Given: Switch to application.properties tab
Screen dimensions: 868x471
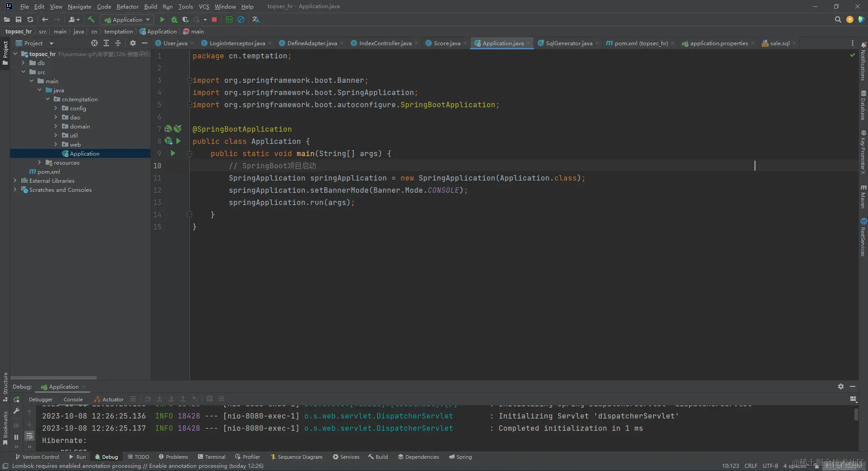Looking at the screenshot, I should click(x=718, y=43).
